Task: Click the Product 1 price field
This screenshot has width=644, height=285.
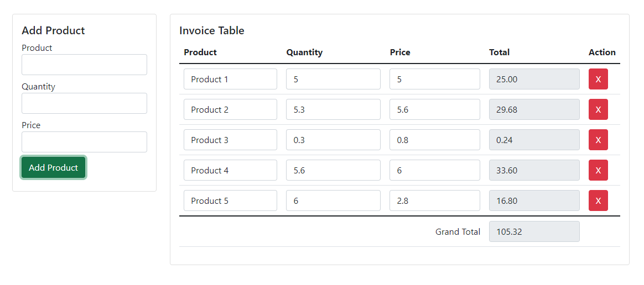Action: tap(434, 79)
